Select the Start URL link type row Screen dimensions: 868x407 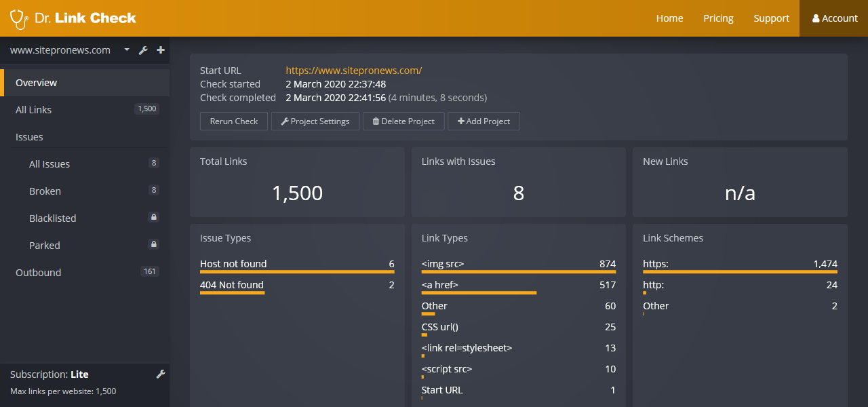[x=519, y=390]
